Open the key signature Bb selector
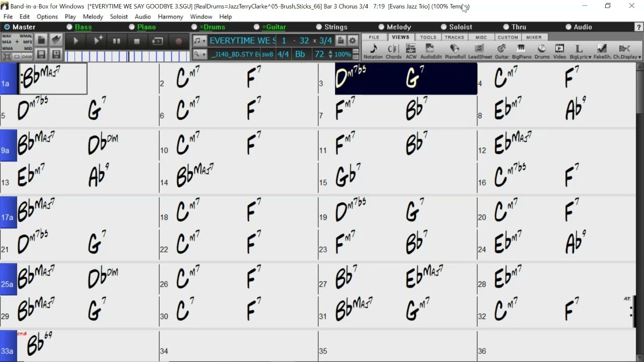 pyautogui.click(x=300, y=54)
